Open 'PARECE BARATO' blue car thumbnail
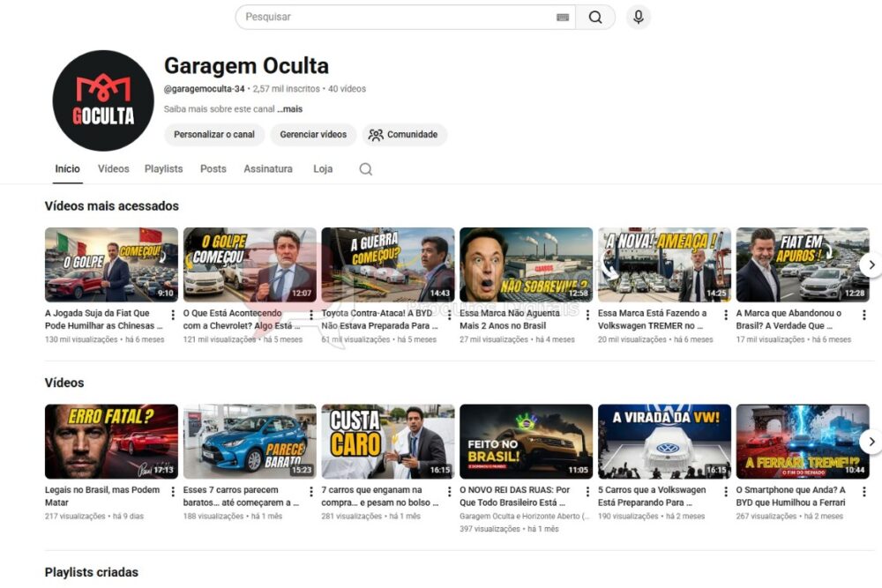Viewport: 882px width, 588px height. (x=250, y=442)
